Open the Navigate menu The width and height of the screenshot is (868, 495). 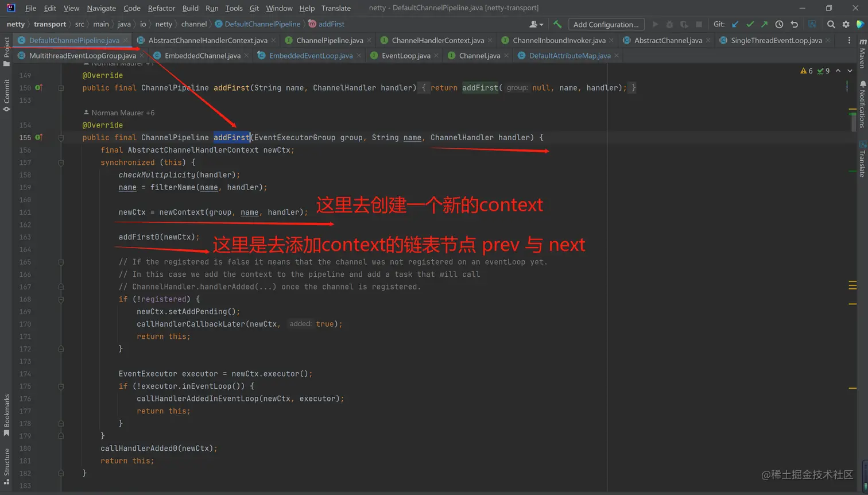point(101,8)
